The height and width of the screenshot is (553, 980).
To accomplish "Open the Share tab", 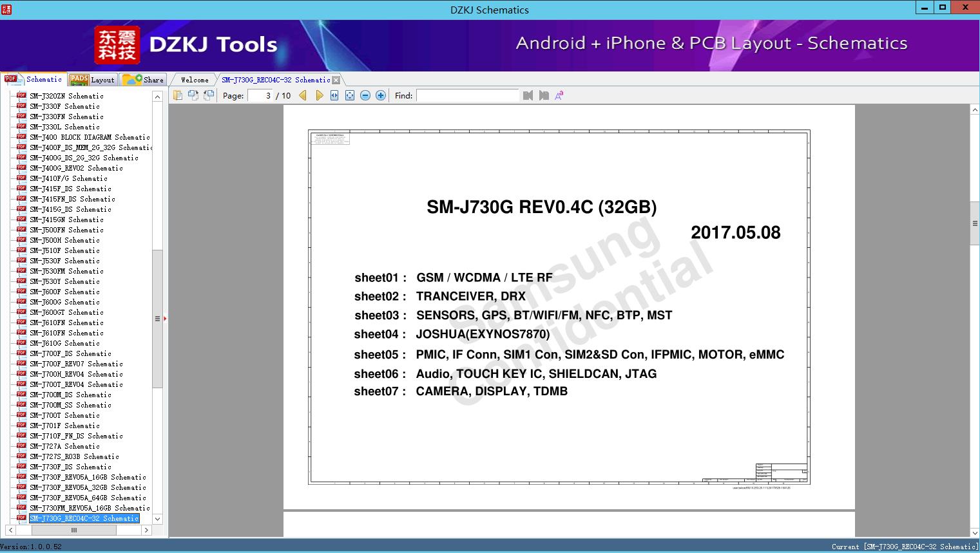I will (144, 80).
